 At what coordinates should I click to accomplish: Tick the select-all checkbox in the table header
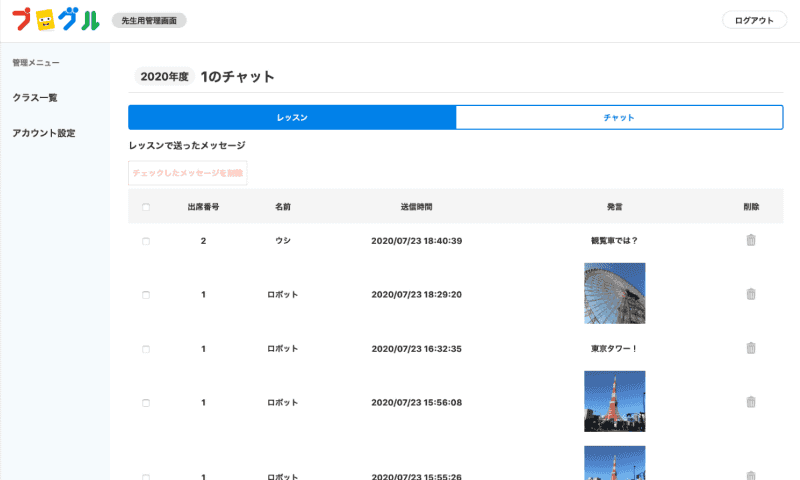(146, 207)
